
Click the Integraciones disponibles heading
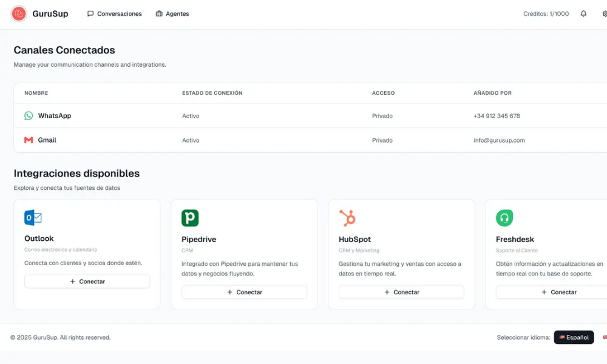point(76,174)
